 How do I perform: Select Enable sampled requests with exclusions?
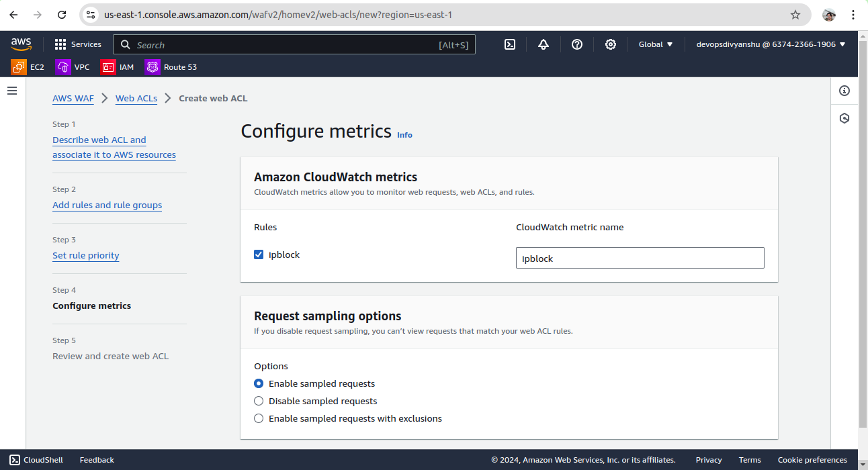point(259,418)
